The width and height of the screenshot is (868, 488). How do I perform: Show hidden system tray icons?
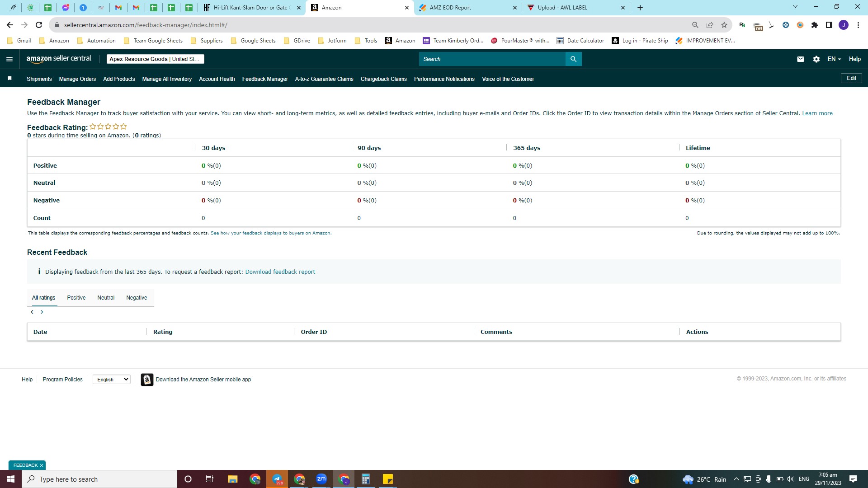click(736, 479)
